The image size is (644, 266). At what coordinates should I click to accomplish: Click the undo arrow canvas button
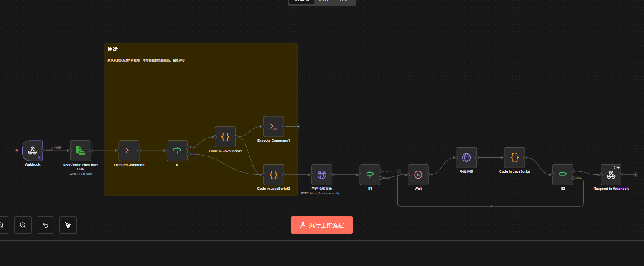point(46,225)
